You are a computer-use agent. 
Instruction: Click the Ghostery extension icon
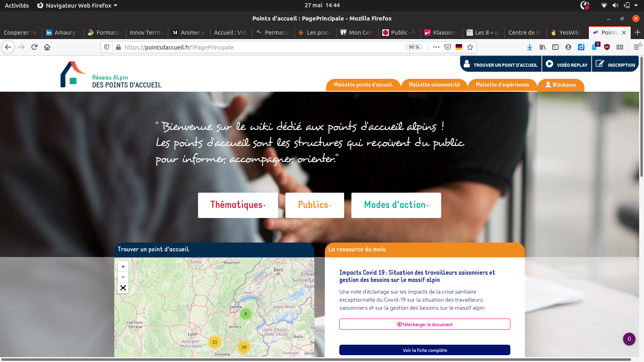[594, 47]
